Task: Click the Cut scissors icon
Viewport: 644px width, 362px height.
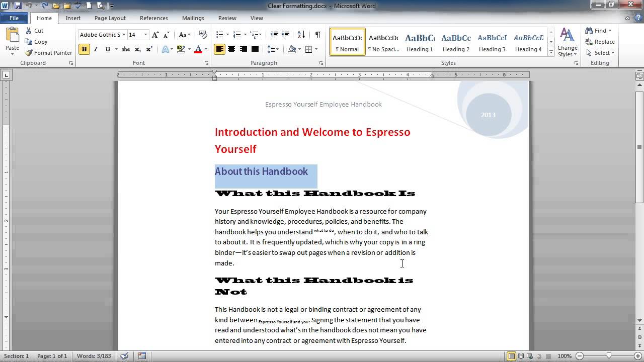Action: pos(29,31)
